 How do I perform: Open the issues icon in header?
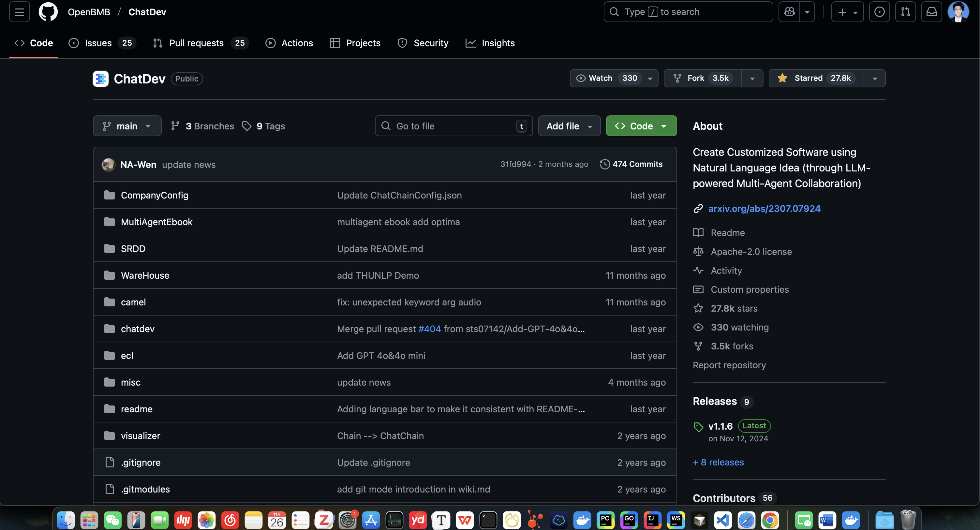[x=879, y=12]
